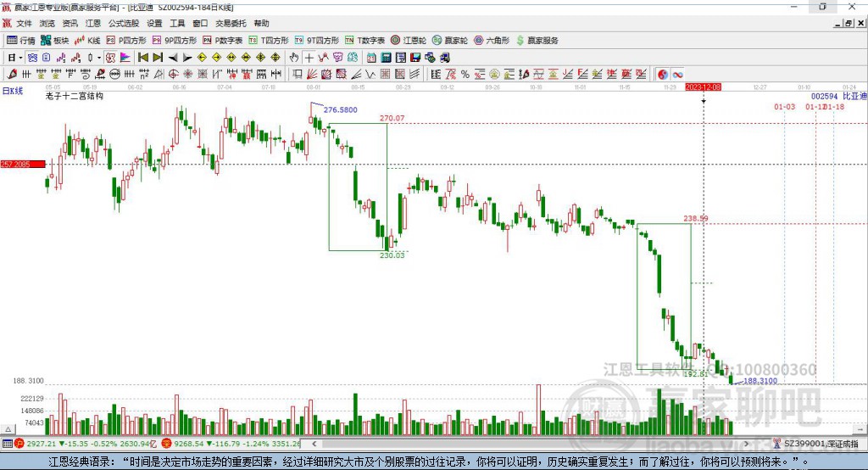This screenshot has width=868, height=470.
Task: Select the circled crosshair target tool
Action: (x=173, y=75)
